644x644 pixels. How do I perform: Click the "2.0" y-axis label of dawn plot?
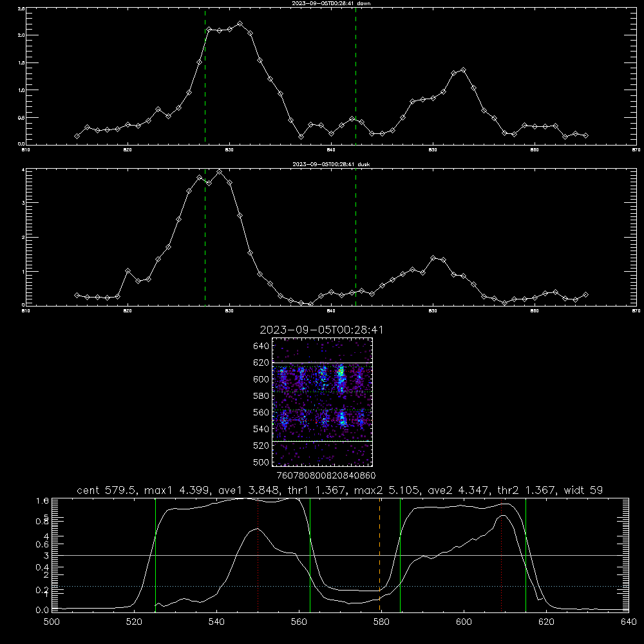pos(21,35)
